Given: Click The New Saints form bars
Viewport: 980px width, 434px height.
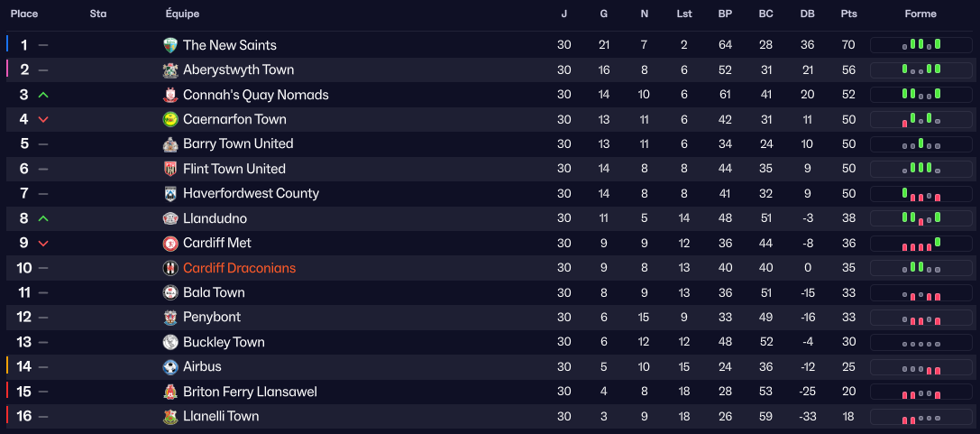Looking at the screenshot, I should pyautogui.click(x=920, y=44).
